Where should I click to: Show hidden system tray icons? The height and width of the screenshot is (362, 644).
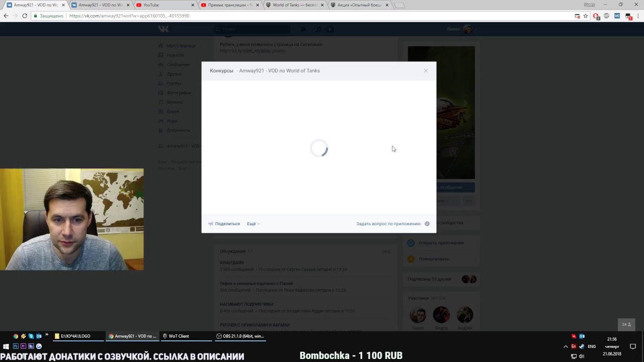566,346
